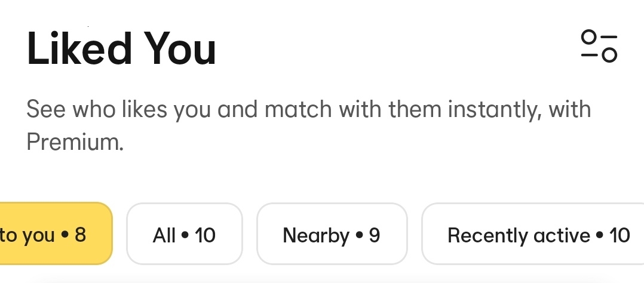
Task: Select the yellow 'to you • 8' chip
Action: coord(56,233)
